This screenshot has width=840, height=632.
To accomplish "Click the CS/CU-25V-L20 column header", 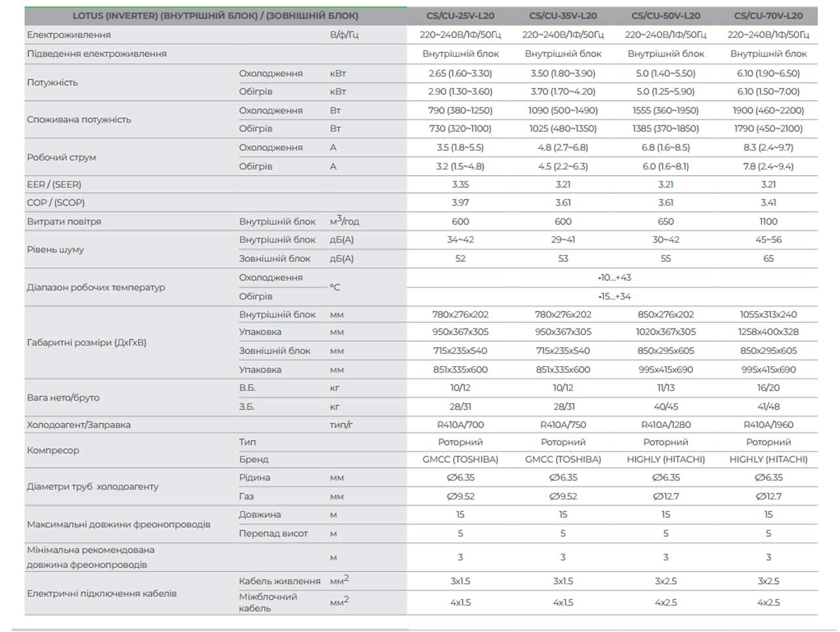I will [460, 16].
